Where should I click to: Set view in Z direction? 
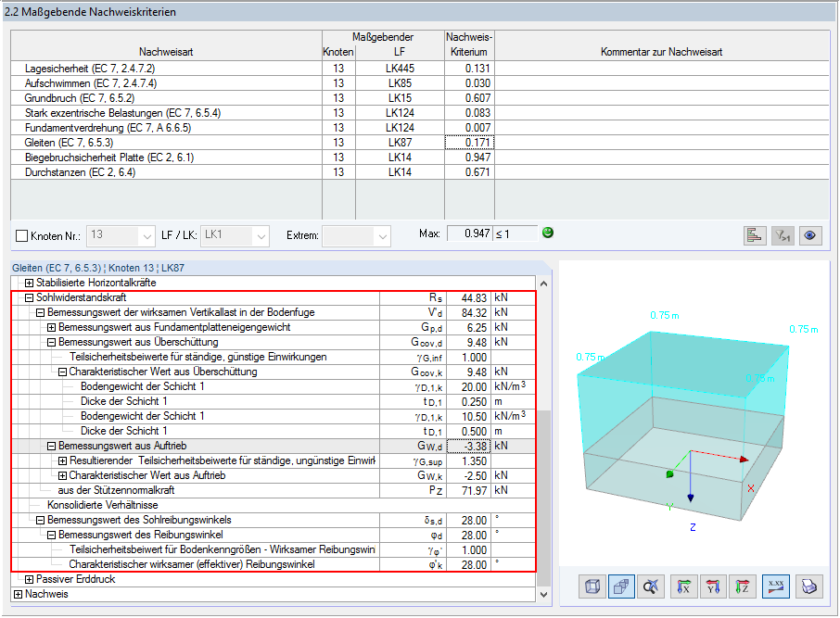(742, 586)
